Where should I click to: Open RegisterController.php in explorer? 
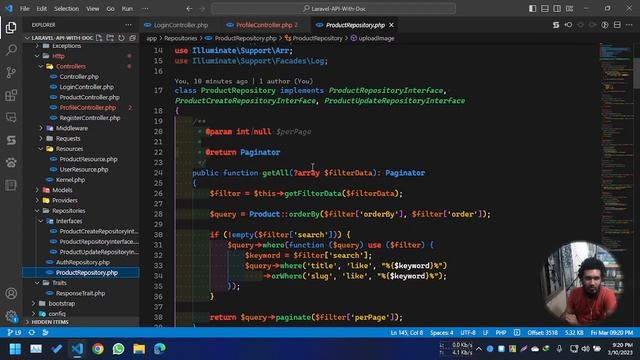pyautogui.click(x=90, y=118)
